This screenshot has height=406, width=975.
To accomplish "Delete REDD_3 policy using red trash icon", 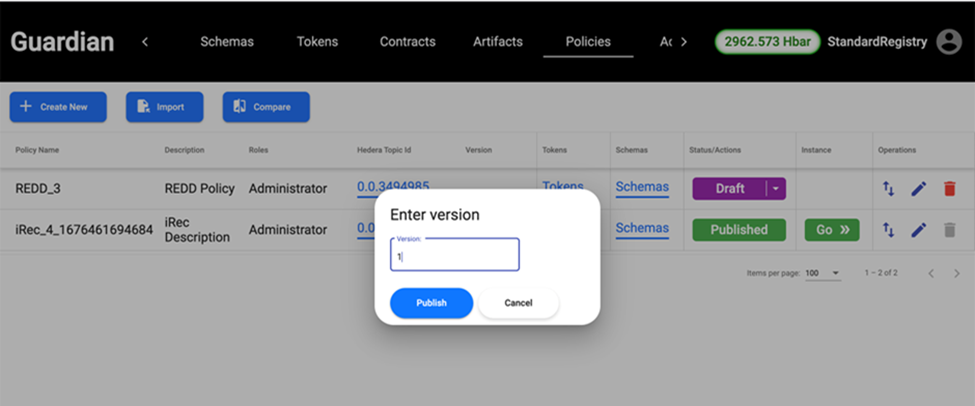I will click(x=949, y=188).
